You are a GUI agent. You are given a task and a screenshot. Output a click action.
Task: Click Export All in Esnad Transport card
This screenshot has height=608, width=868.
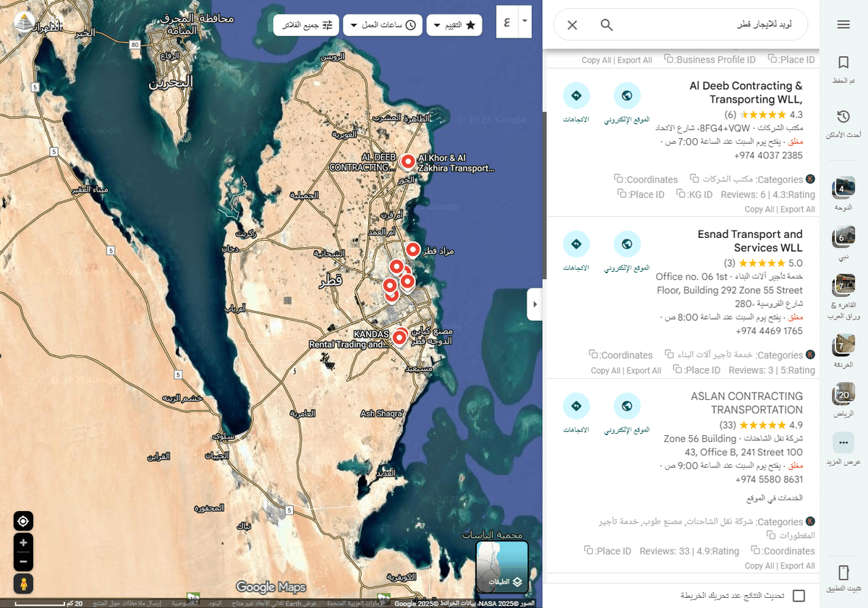(x=644, y=371)
